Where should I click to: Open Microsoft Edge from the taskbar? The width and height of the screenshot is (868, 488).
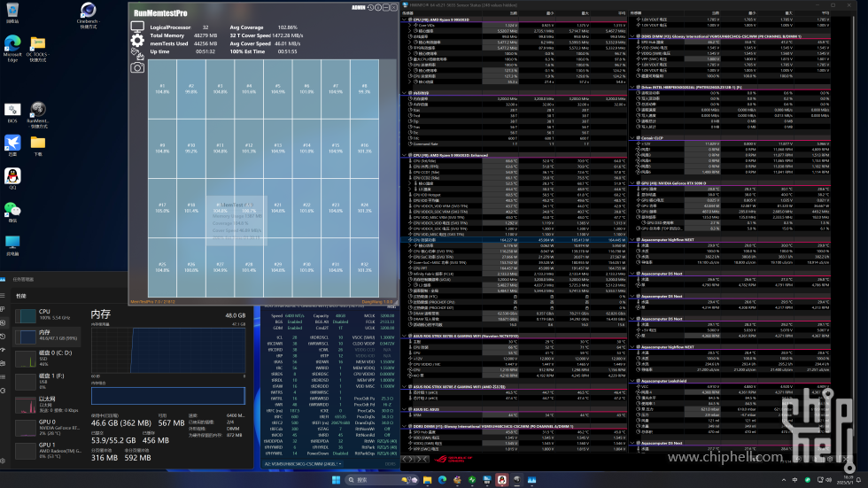click(442, 480)
